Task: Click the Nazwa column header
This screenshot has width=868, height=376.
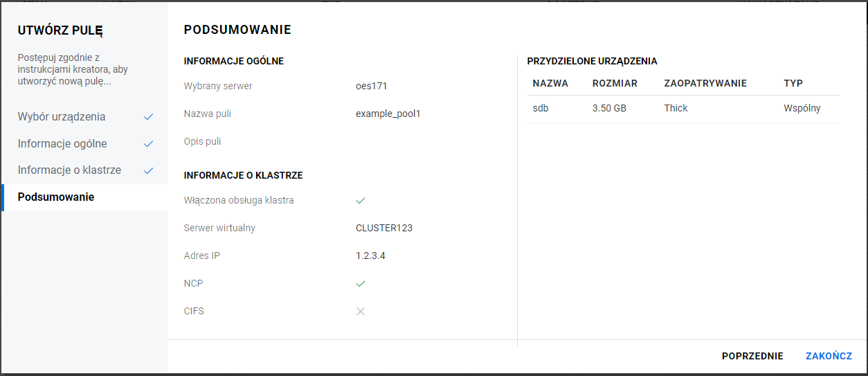Action: coord(550,83)
